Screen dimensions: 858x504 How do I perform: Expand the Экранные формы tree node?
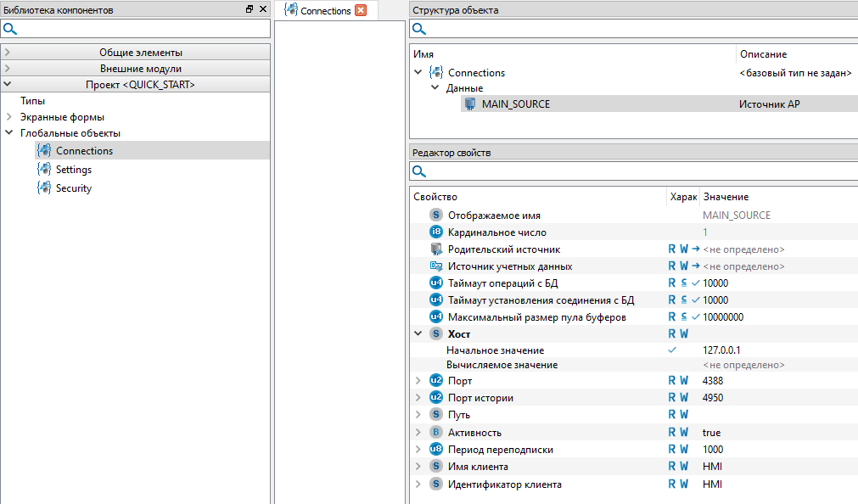tap(9, 117)
